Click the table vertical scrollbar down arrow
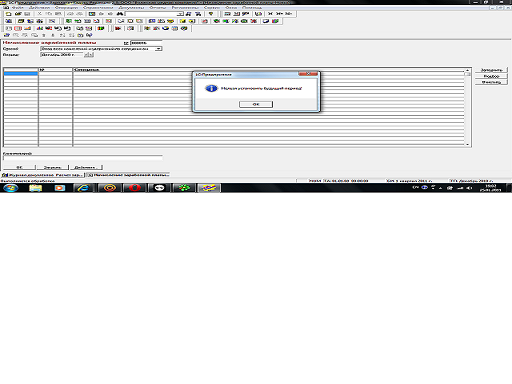This screenshot has width=512, height=384. pos(468,144)
